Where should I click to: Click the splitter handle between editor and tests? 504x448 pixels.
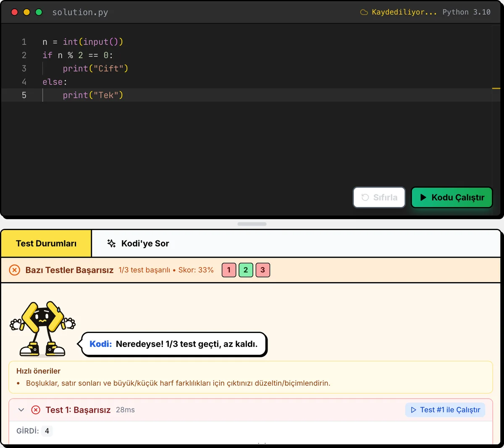click(252, 224)
